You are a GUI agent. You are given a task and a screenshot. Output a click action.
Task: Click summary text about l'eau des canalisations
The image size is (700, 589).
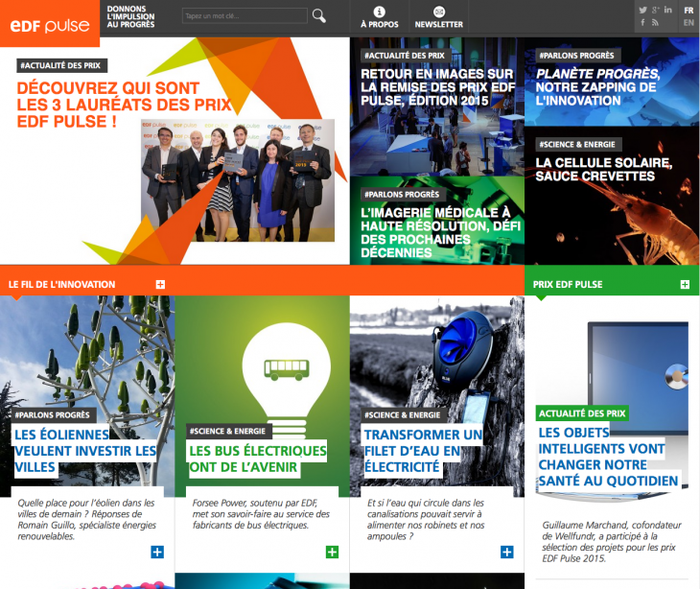click(426, 519)
